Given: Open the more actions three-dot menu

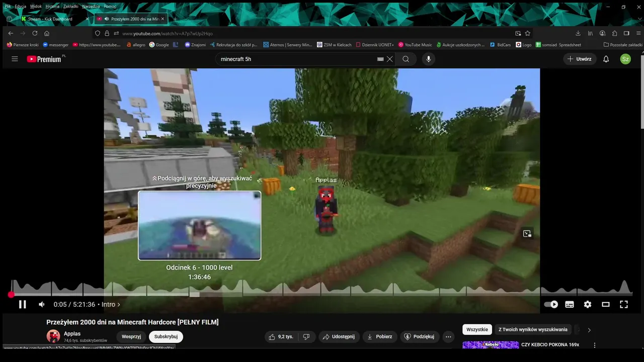Looking at the screenshot, I should [448, 336].
